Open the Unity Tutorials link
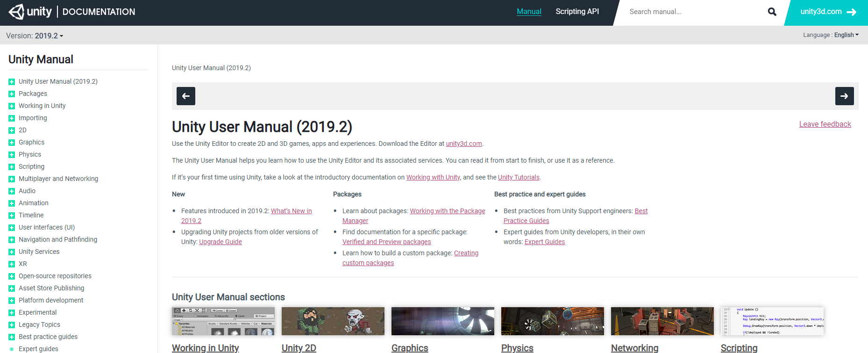 [519, 177]
